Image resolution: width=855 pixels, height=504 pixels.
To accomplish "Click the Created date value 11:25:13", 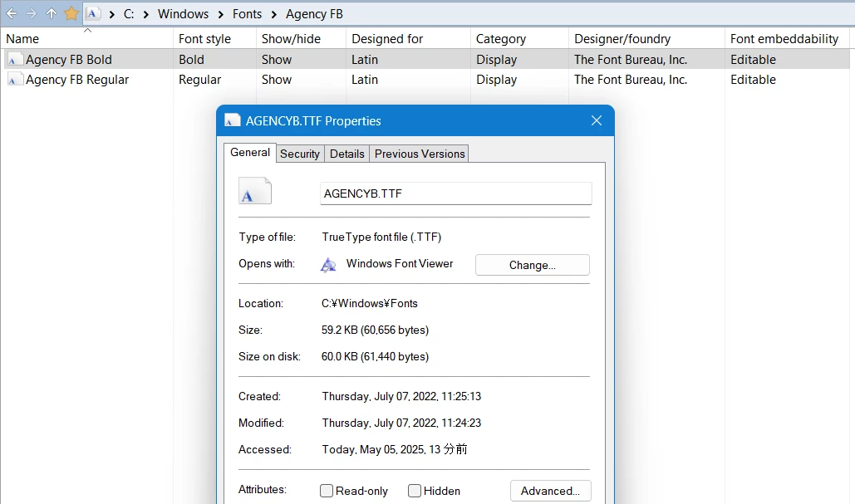I will 401,397.
